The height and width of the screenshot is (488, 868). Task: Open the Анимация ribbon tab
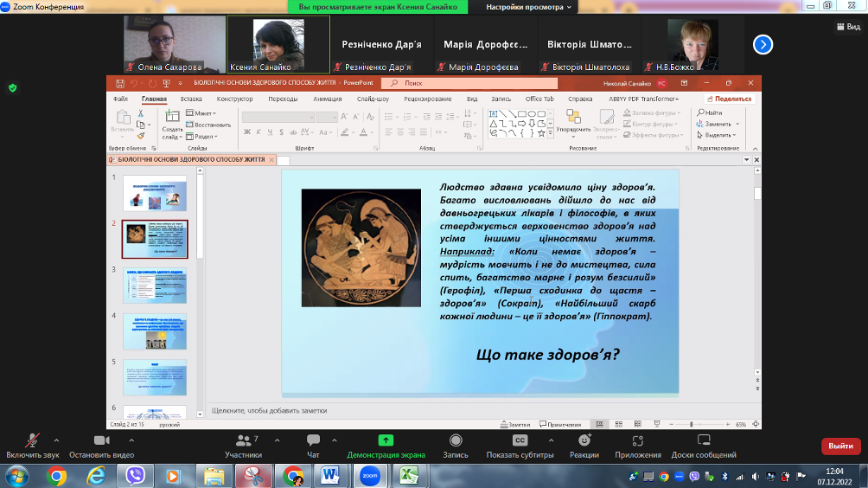327,99
